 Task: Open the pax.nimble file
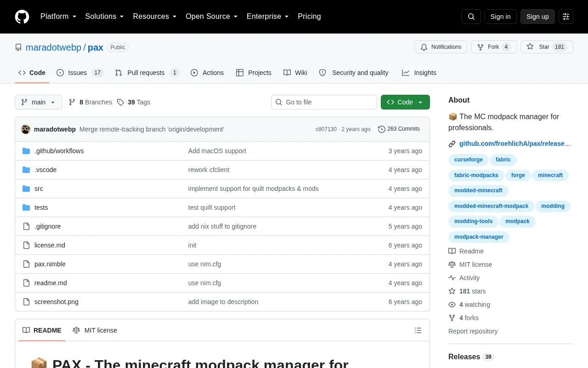[50, 264]
